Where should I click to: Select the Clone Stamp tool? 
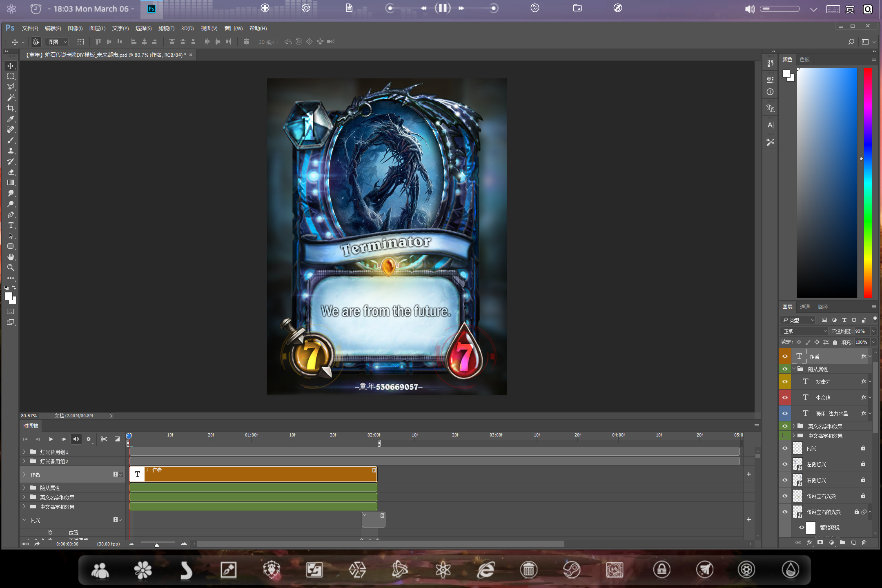click(11, 151)
